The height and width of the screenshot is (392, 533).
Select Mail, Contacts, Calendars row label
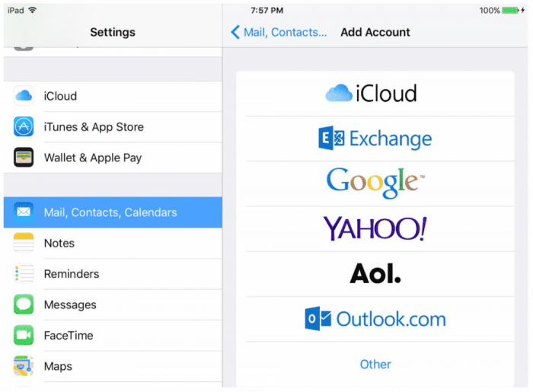tap(110, 212)
